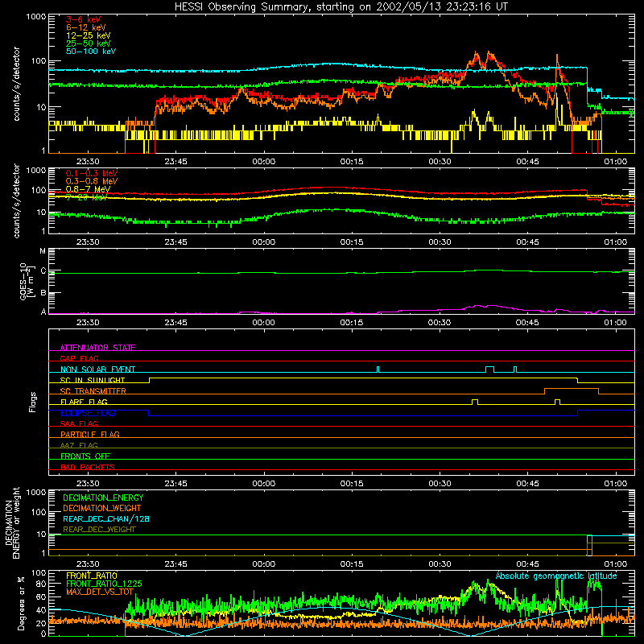
Task: Click the REAR_DEC_WEIGHT legend label
Action: pos(99,530)
